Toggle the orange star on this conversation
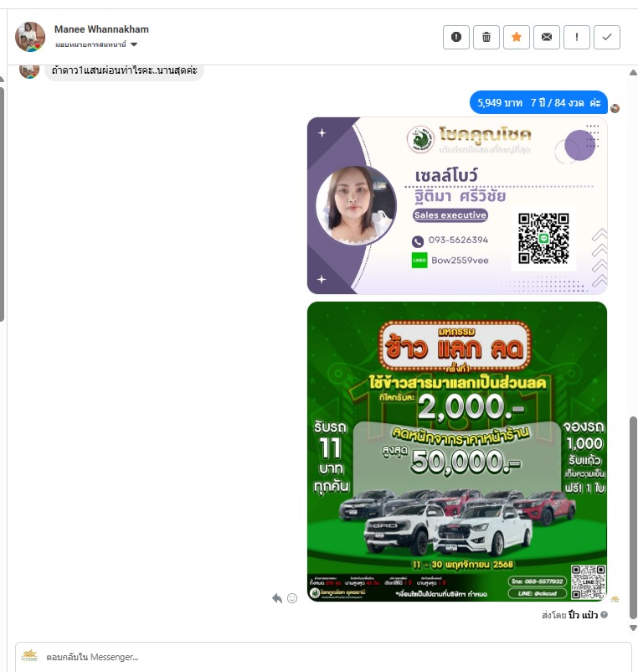Viewport: 638px width, 672px height. (x=517, y=37)
